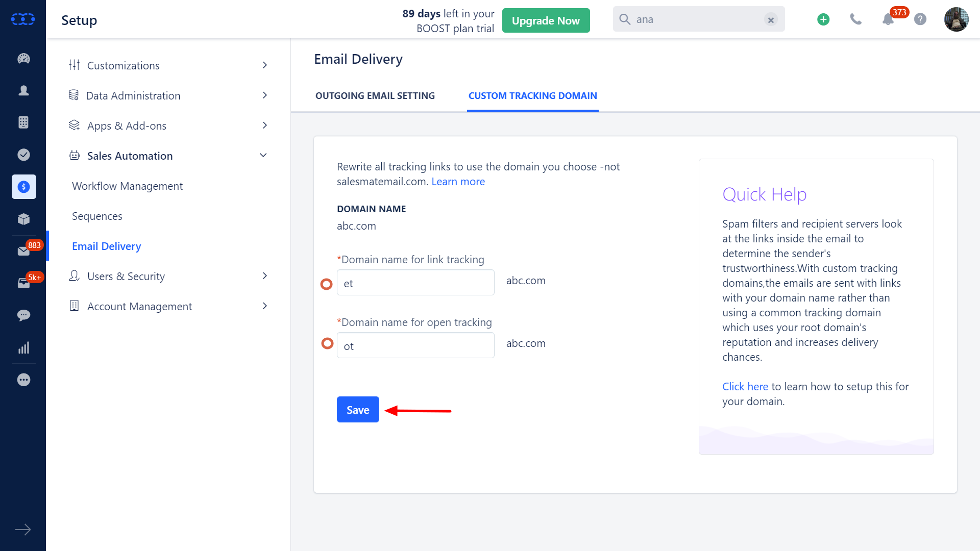Image resolution: width=980 pixels, height=551 pixels.
Task: Click the Setup page title
Action: (79, 20)
